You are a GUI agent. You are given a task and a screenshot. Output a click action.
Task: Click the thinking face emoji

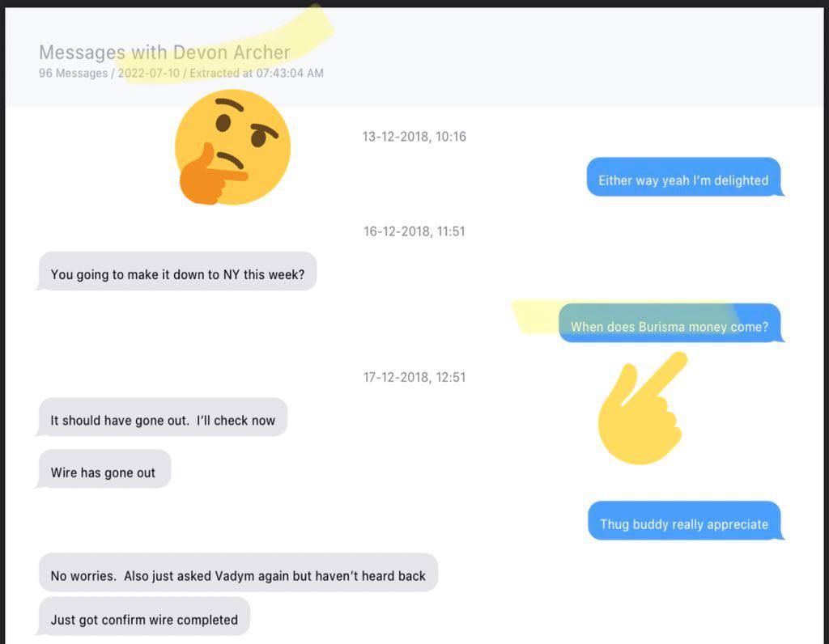pos(232,147)
